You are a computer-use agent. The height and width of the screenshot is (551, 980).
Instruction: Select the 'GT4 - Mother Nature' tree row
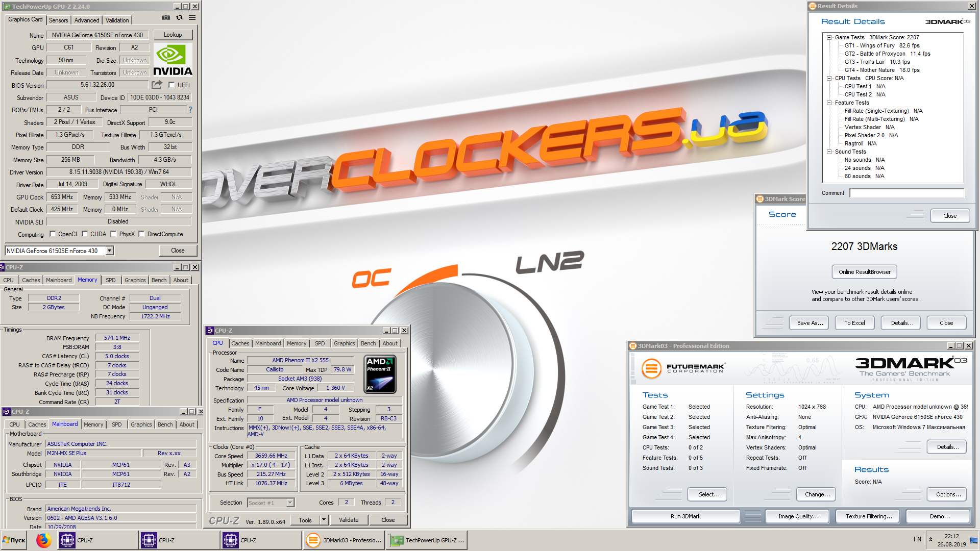pyautogui.click(x=882, y=70)
